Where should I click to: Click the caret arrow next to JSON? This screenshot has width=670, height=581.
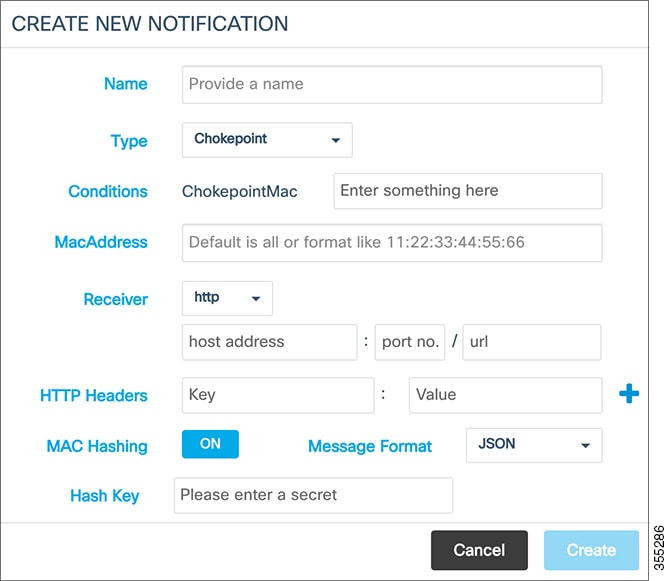(585, 446)
